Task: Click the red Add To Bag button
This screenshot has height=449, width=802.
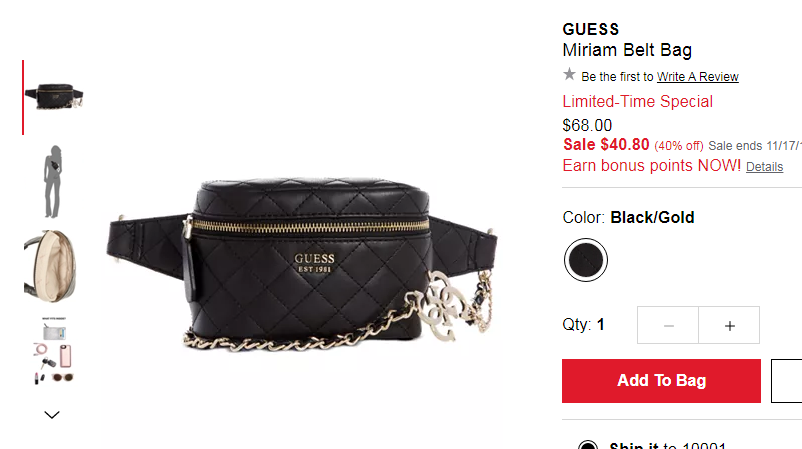Action: pos(661,381)
